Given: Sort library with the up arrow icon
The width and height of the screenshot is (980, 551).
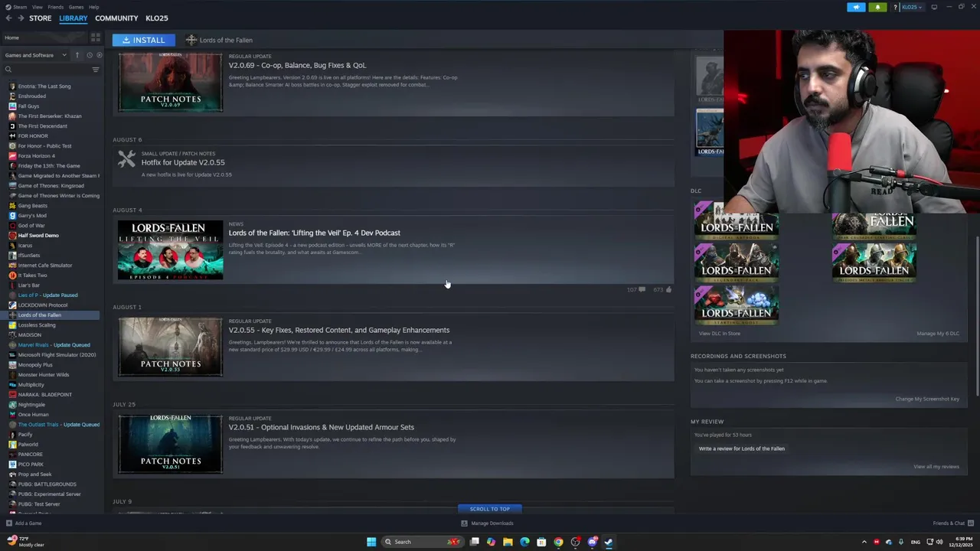Looking at the screenshot, I should click(x=77, y=55).
